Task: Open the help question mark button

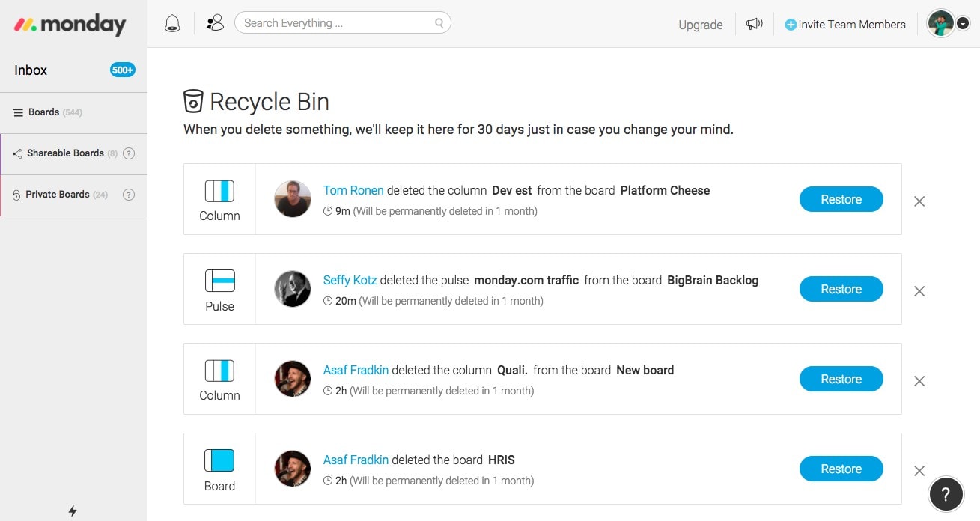Action: pos(946,494)
